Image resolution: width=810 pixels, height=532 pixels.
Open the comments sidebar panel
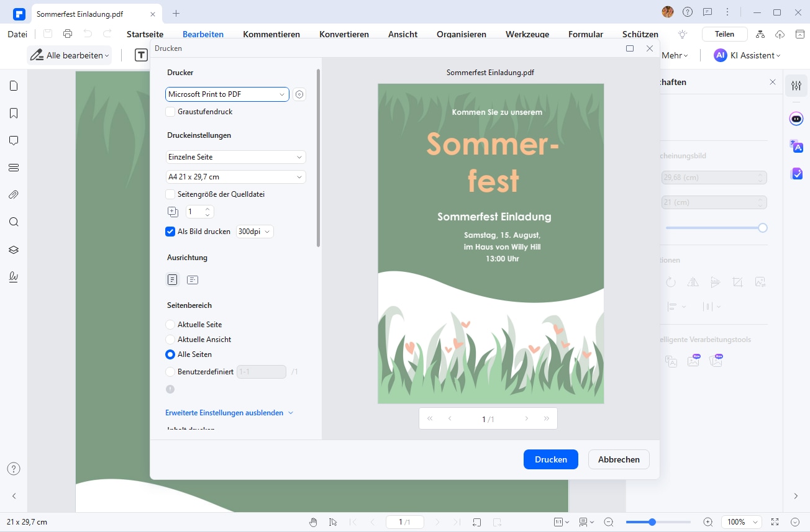coord(14,140)
